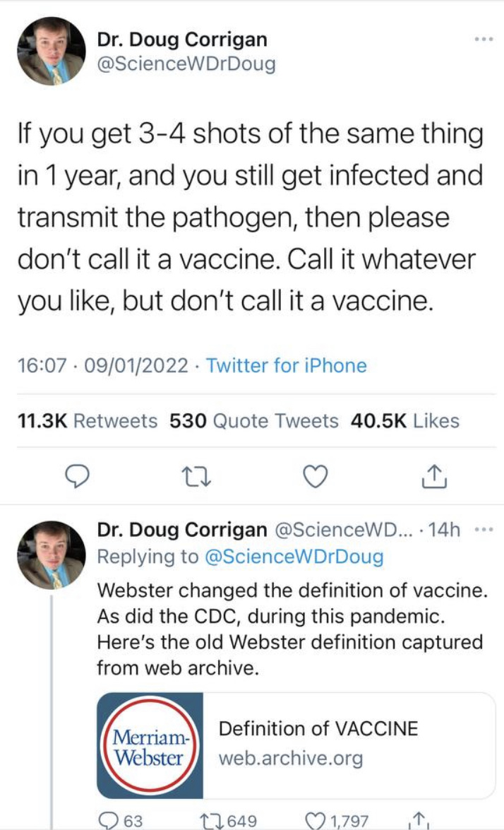Viewport: 504px width, 830px height.
Task: Open Definition of VACCINE web.archive.org card
Action: [x=296, y=745]
